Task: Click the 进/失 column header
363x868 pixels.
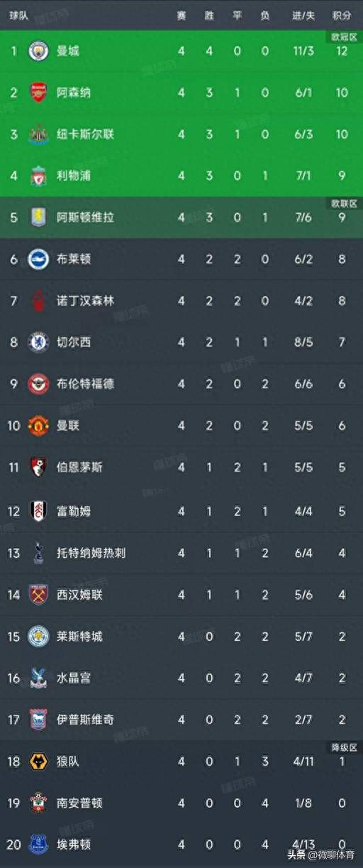Action: coord(303,16)
